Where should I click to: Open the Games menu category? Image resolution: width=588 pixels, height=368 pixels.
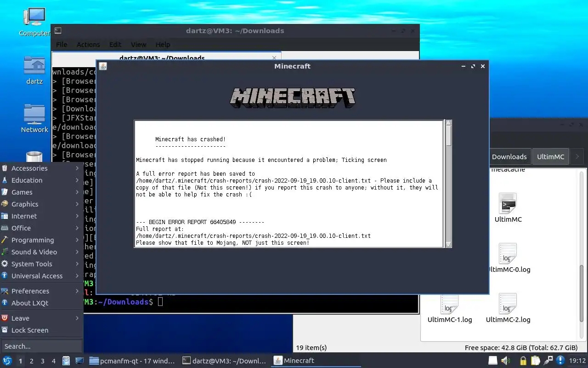pos(42,192)
